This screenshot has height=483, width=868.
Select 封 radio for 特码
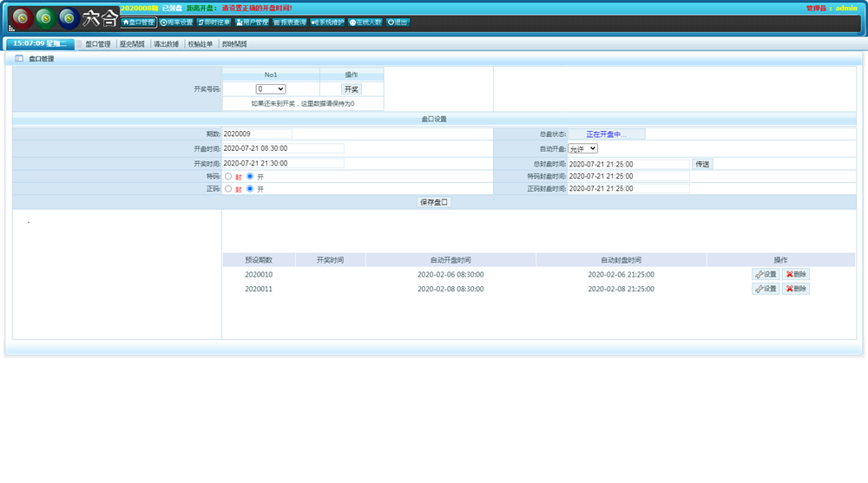pyautogui.click(x=228, y=177)
